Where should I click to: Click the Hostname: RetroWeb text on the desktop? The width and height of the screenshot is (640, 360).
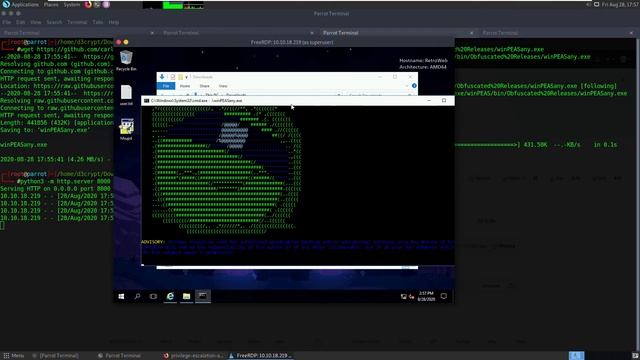[x=423, y=60]
